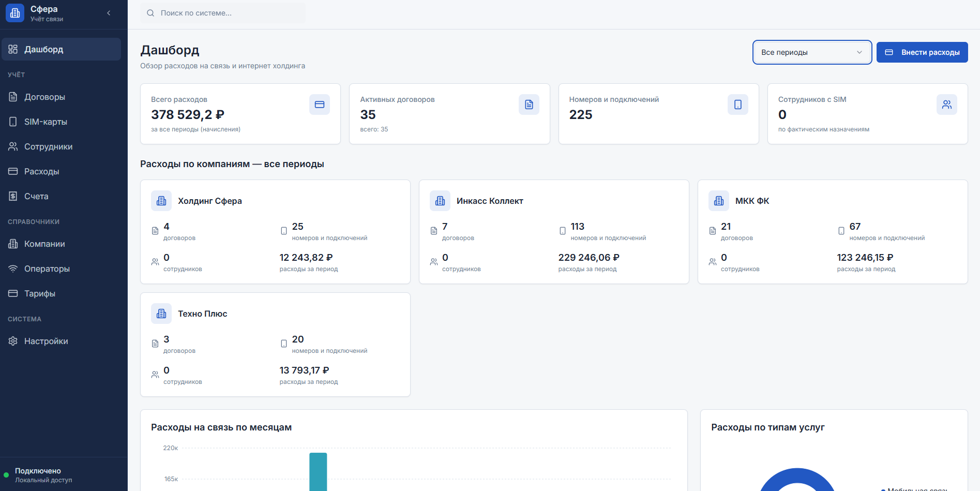Click the phone icon on Номеров и подключений tile

pos(738,105)
